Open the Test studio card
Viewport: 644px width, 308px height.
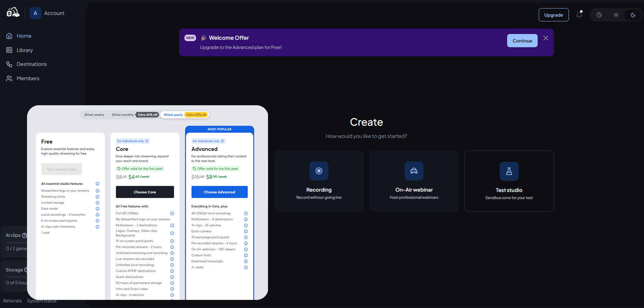coord(509,181)
